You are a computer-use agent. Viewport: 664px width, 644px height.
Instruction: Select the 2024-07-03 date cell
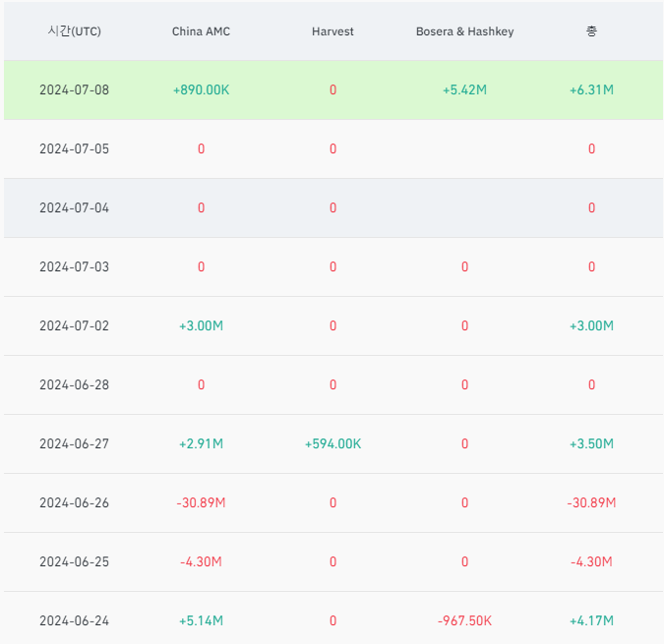click(74, 267)
